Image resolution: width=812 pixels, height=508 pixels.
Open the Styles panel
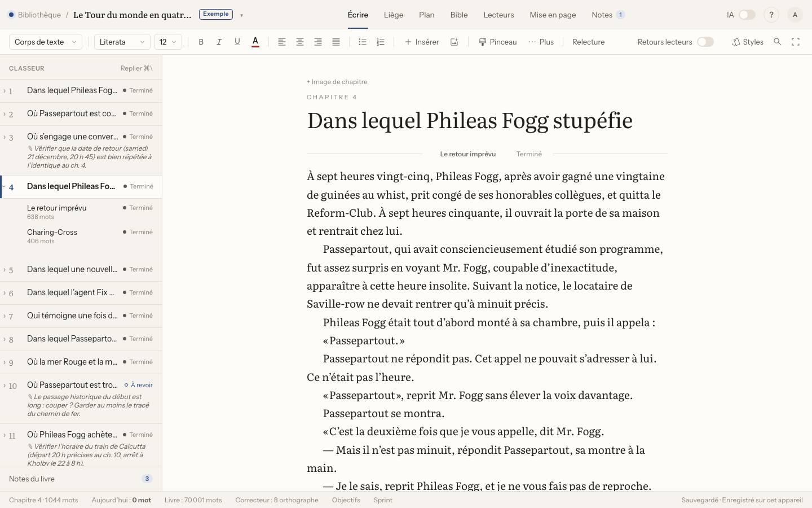tap(748, 42)
